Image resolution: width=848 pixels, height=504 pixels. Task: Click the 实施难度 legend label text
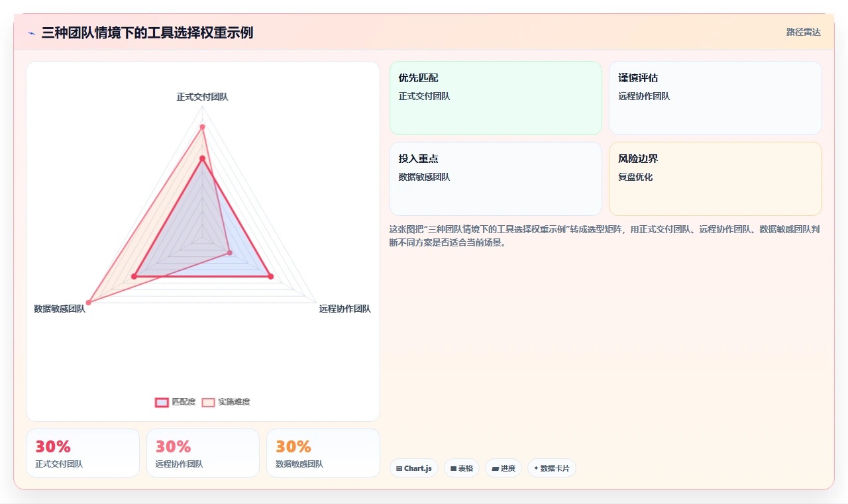[234, 402]
